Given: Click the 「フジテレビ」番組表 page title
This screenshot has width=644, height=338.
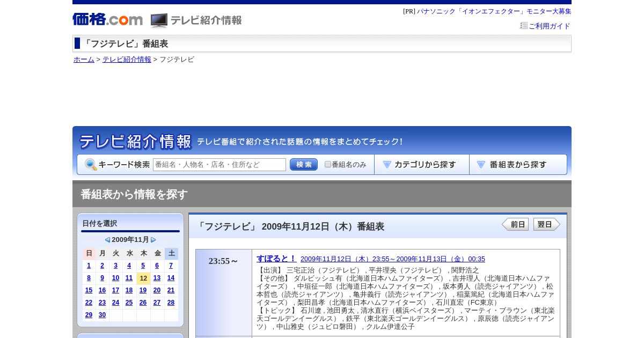Looking at the screenshot, I should tap(125, 43).
